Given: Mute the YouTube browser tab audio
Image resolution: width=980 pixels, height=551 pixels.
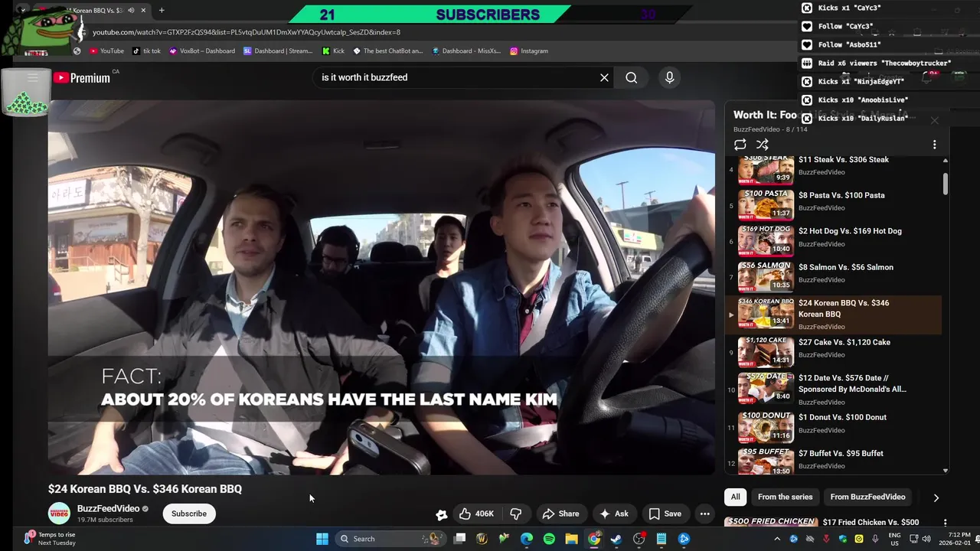Looking at the screenshot, I should pos(131,11).
